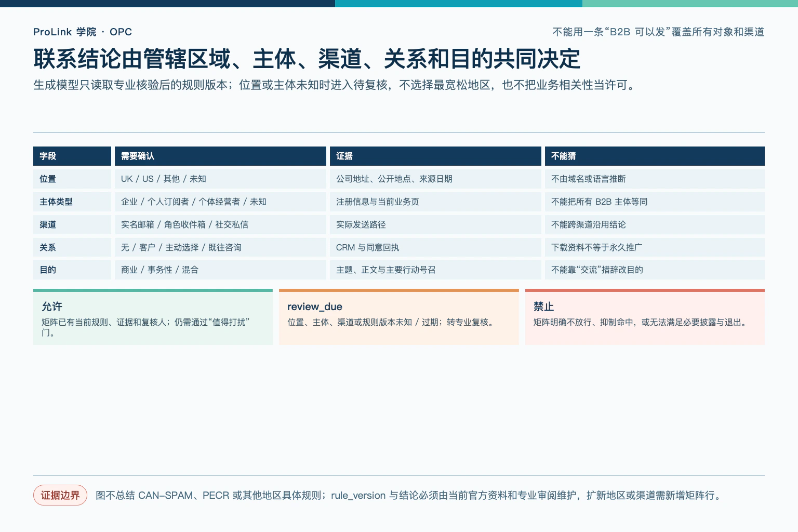The image size is (798, 532).
Task: Click the '不能猜' column header
Action: 655,156
